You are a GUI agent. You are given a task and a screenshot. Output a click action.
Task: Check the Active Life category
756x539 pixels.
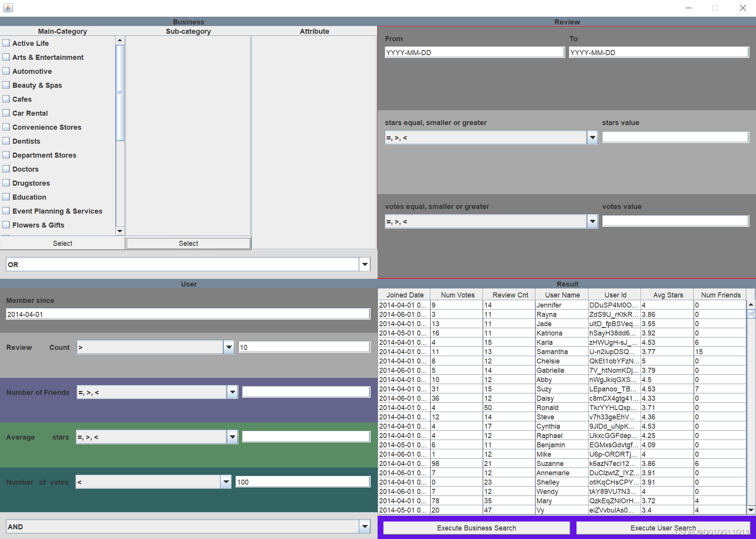pyautogui.click(x=6, y=43)
